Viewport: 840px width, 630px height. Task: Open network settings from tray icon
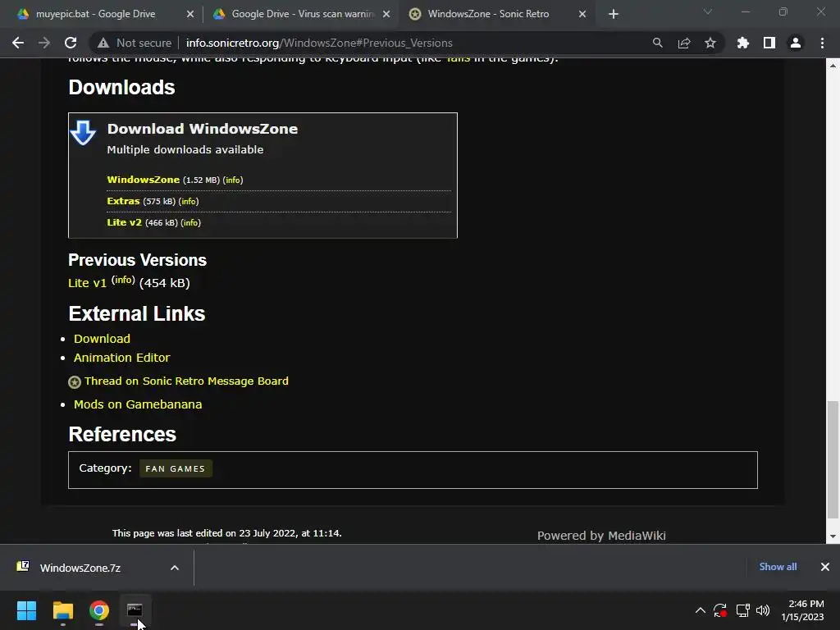point(742,610)
